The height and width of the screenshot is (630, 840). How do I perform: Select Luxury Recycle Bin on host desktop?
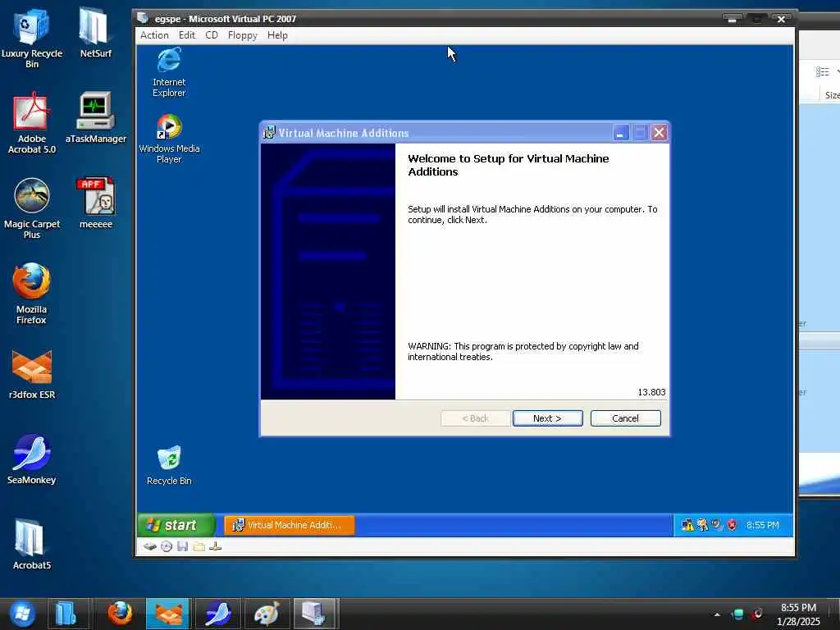pyautogui.click(x=32, y=39)
